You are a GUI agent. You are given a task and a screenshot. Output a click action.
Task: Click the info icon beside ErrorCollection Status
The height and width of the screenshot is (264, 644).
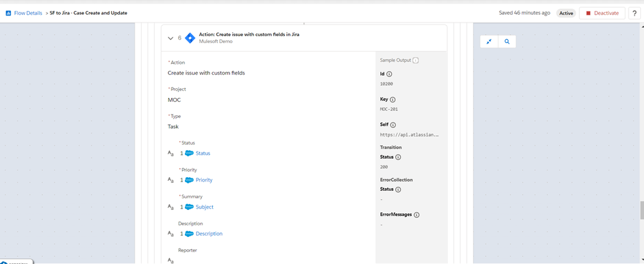point(398,189)
